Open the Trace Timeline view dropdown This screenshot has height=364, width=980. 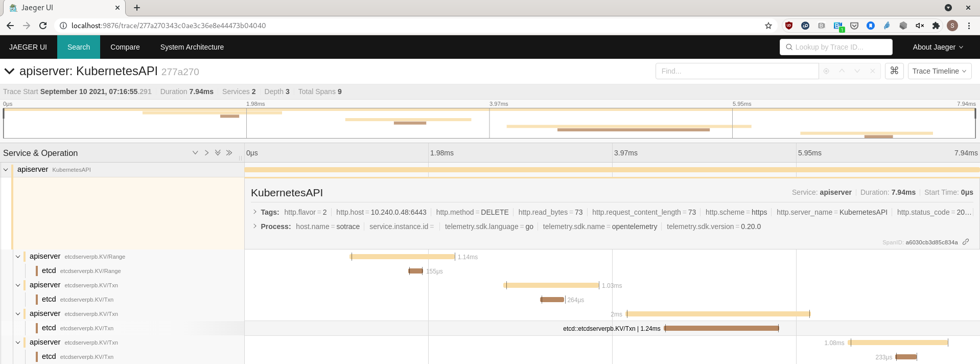click(x=940, y=71)
